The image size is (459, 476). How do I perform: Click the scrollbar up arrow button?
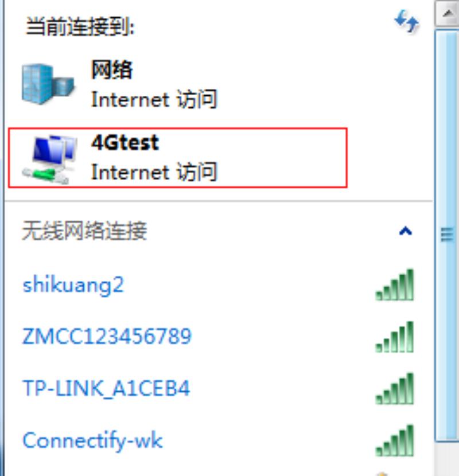coord(447,13)
